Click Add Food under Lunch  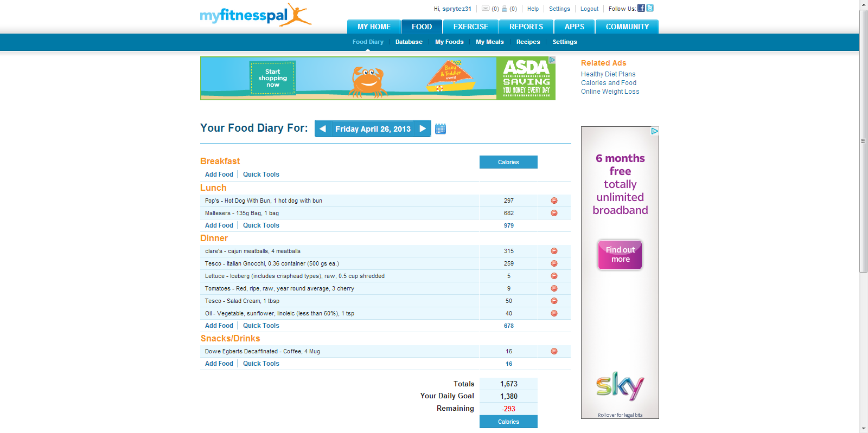point(219,225)
